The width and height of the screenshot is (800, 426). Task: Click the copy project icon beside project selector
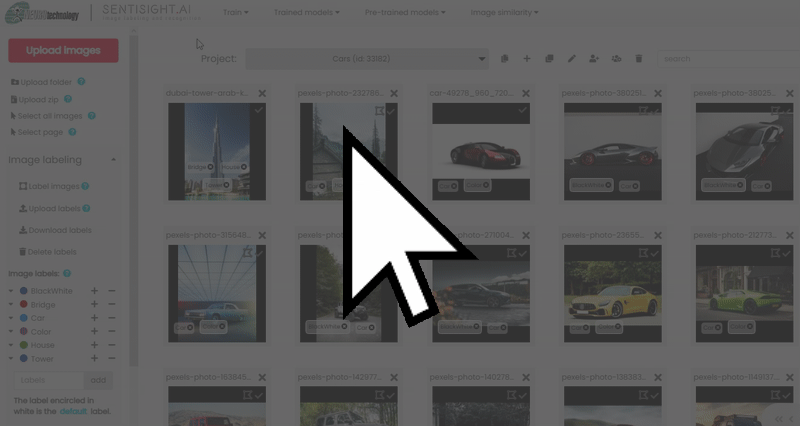(x=504, y=59)
